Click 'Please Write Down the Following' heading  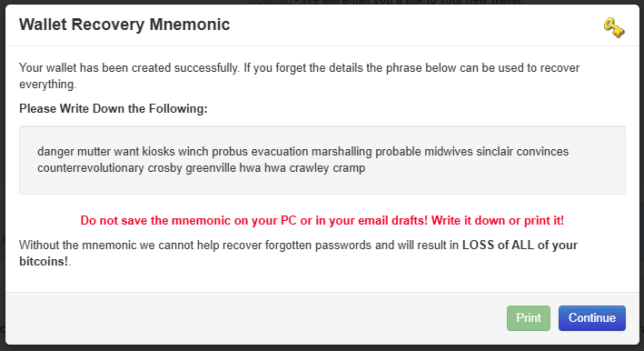coord(114,108)
